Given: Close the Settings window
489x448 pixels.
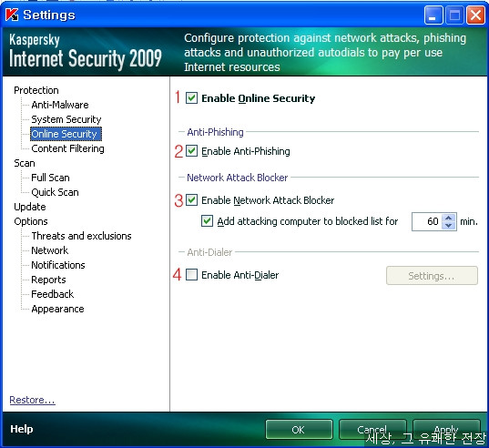Looking at the screenshot, I should click(x=475, y=15).
